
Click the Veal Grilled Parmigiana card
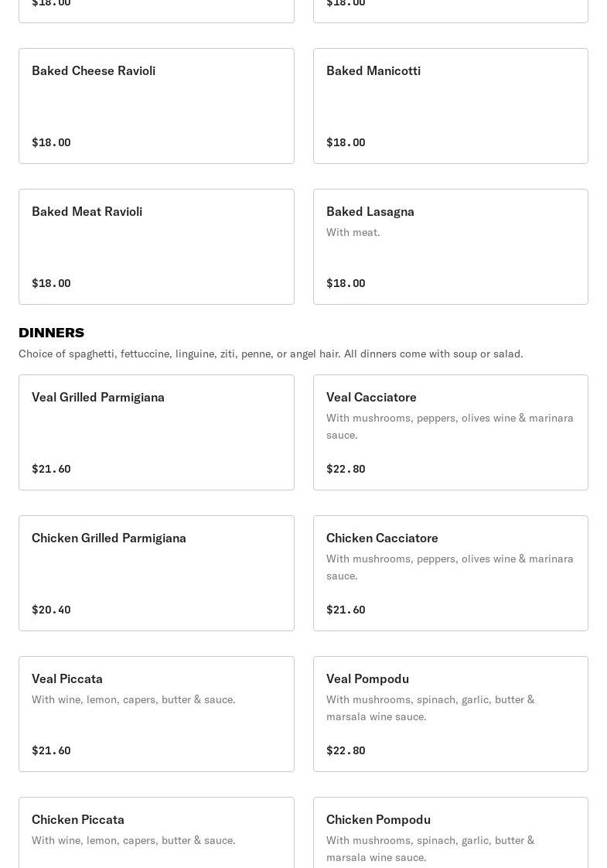156,432
